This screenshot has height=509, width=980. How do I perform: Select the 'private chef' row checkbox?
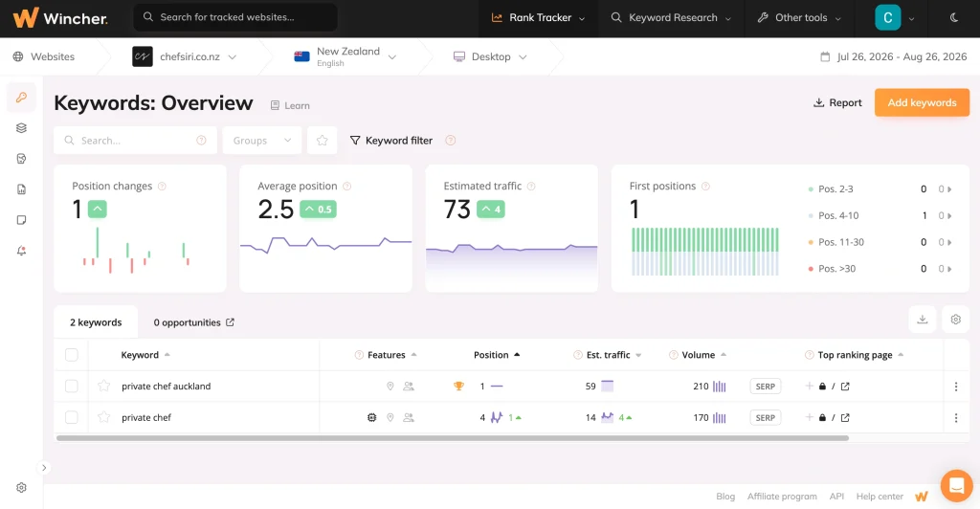[x=72, y=417]
